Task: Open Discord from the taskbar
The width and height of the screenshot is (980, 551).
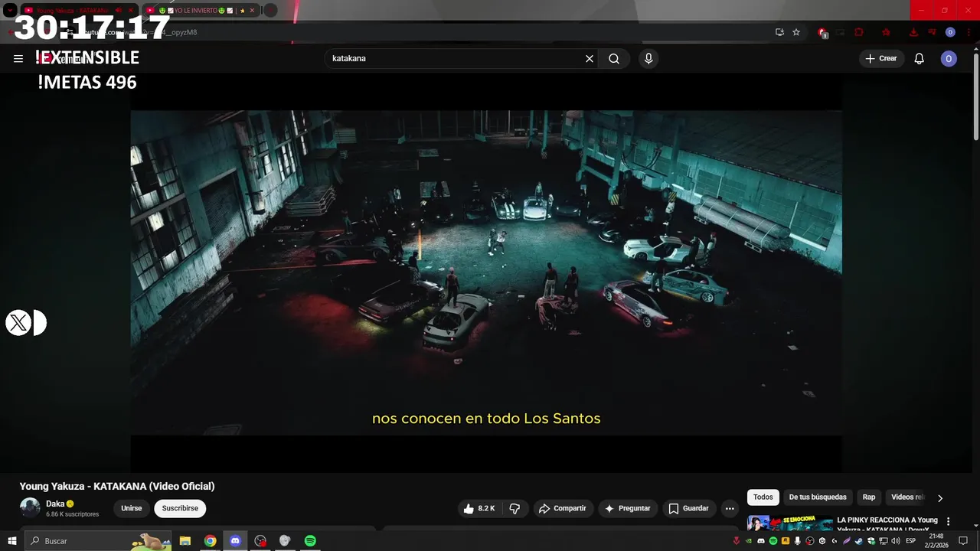Action: (x=235, y=541)
